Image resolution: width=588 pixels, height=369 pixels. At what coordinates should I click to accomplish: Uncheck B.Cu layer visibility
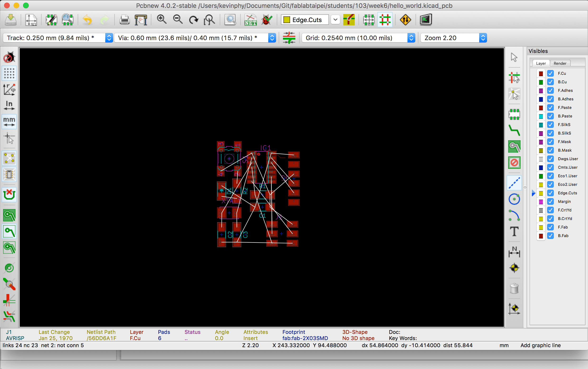tap(550, 82)
